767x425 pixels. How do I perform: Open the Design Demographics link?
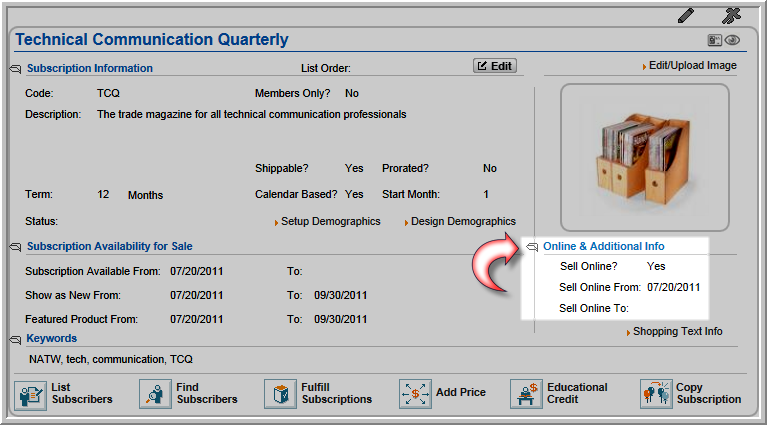click(x=463, y=222)
